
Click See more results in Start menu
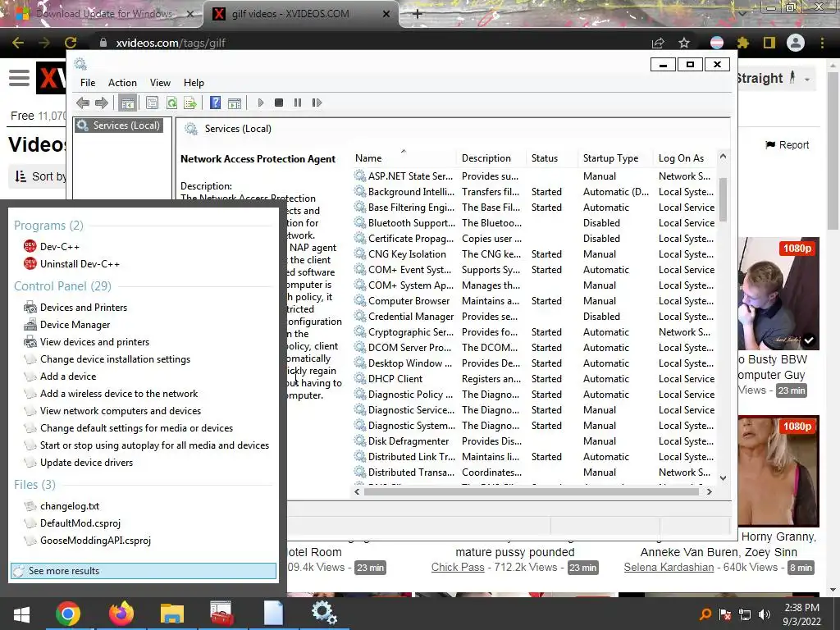(x=143, y=571)
